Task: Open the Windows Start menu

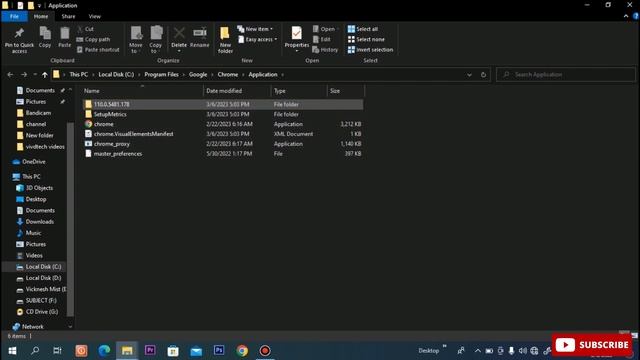Action: click(12, 351)
